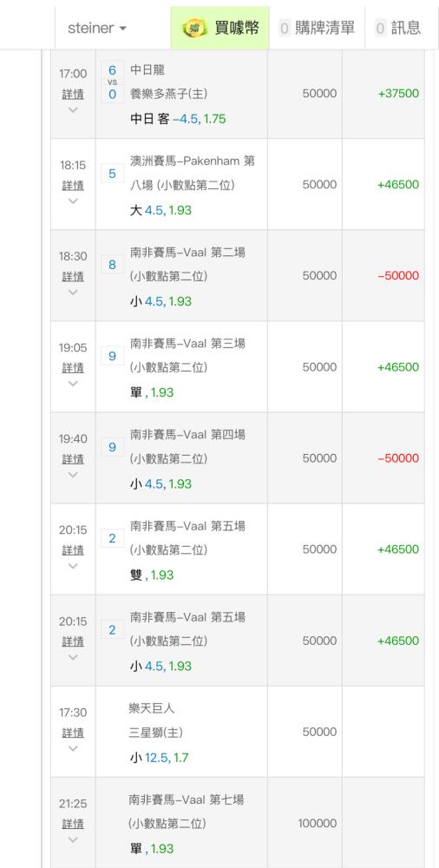Open the steiner account dropdown
Viewport: 439px width, 868px height.
[97, 28]
